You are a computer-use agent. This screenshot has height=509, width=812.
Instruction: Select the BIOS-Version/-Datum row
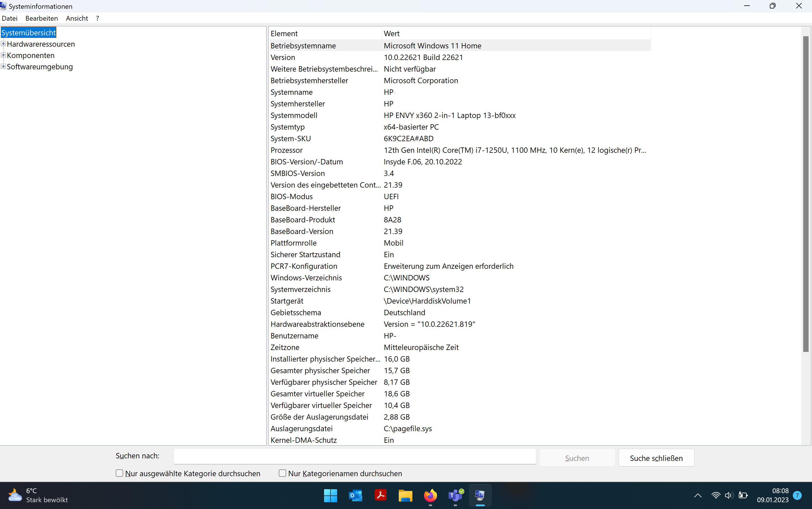click(x=460, y=162)
